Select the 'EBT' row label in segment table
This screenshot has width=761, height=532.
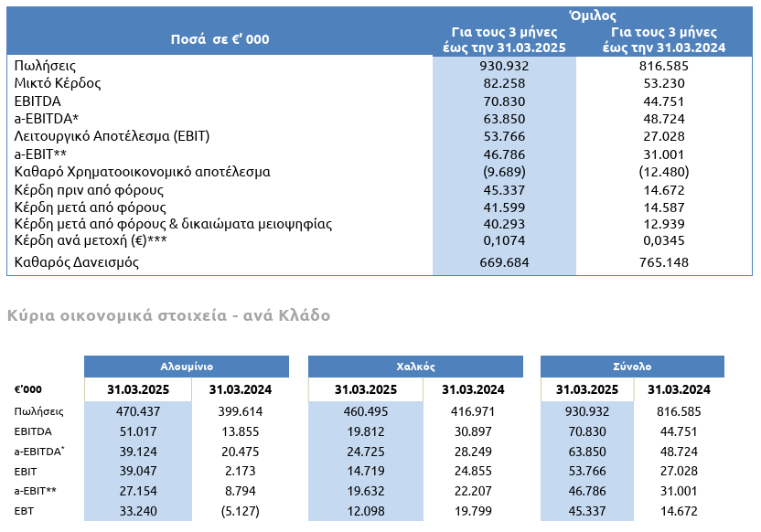[25, 509]
